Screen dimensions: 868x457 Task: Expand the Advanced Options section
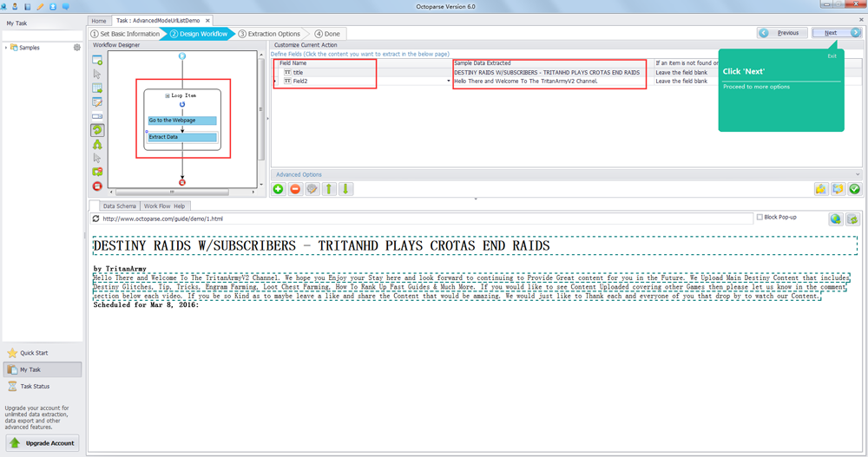point(858,174)
